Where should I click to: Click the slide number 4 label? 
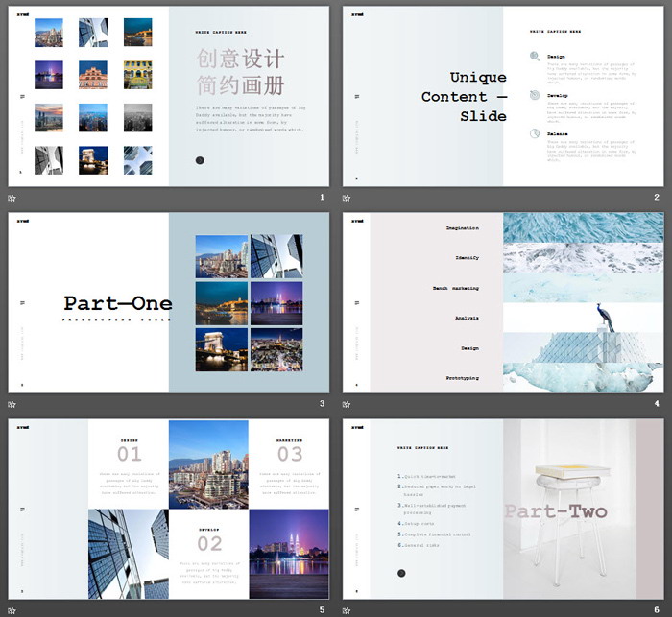657,403
